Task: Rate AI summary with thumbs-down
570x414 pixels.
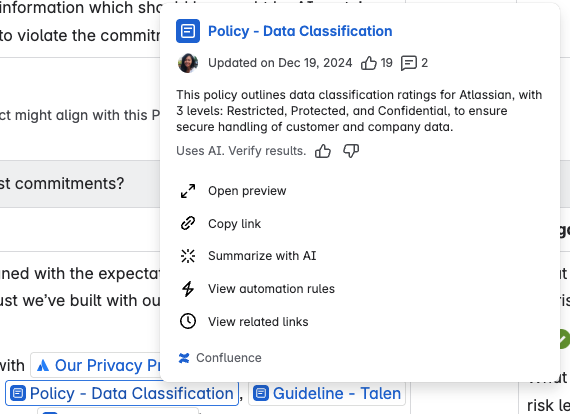Action: click(351, 150)
